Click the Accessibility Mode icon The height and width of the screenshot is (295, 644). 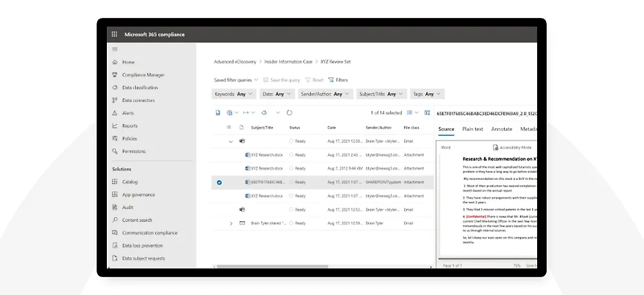coord(495,147)
